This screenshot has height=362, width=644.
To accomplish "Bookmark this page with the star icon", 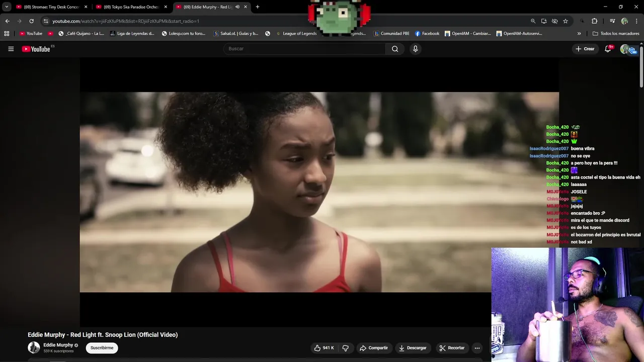I will click(x=566, y=21).
